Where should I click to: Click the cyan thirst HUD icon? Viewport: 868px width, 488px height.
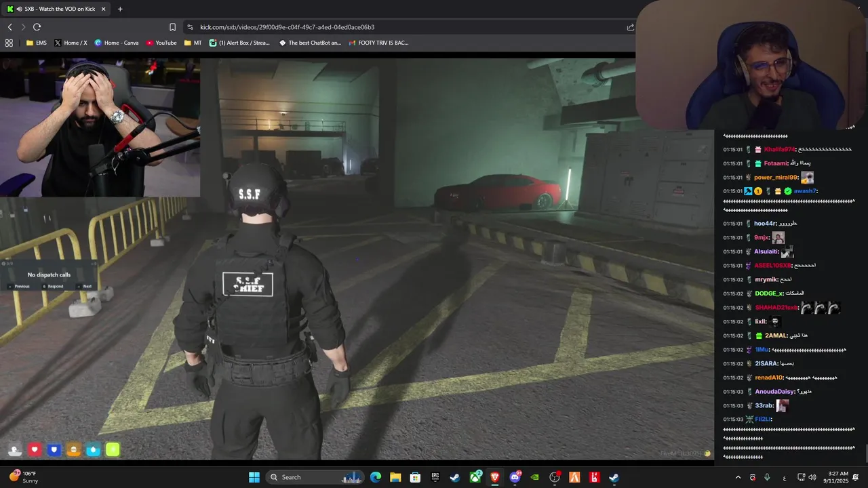93,449
